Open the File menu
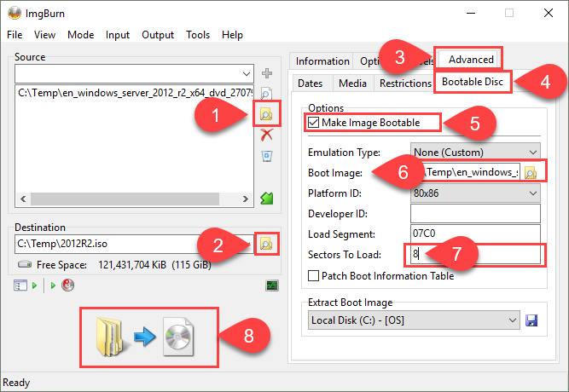The height and width of the screenshot is (392, 569). pyautogui.click(x=15, y=35)
